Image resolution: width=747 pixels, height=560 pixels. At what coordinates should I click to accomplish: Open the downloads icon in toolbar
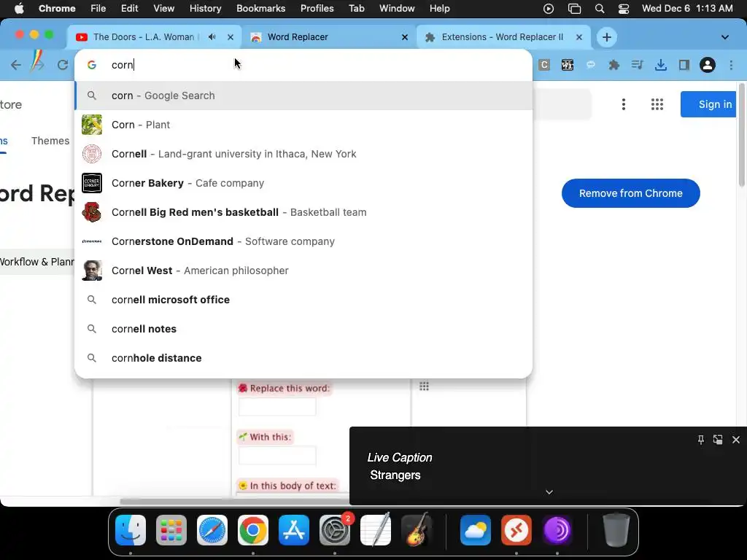pos(661,65)
